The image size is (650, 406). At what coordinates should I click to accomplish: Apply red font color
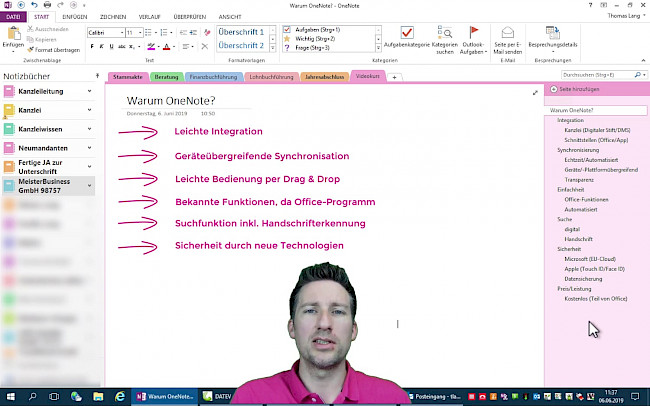coord(167,46)
